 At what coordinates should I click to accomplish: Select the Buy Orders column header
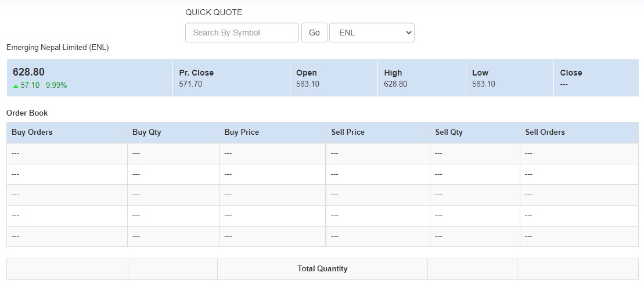point(32,132)
